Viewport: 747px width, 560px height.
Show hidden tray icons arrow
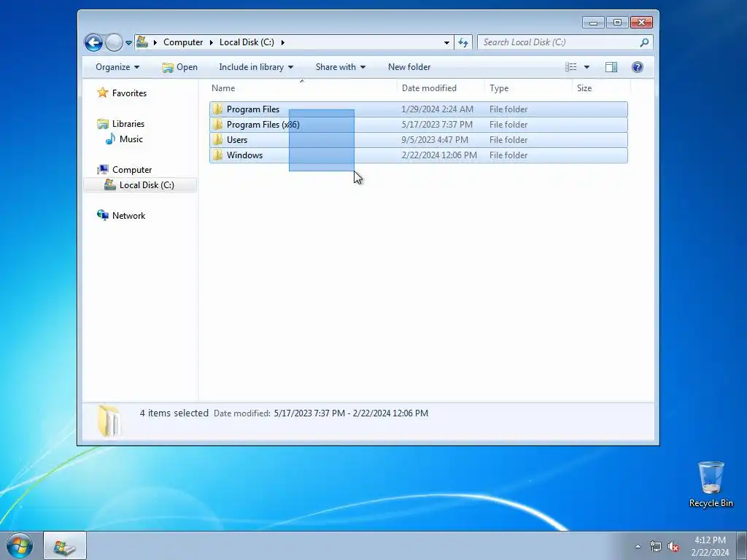[x=638, y=546]
